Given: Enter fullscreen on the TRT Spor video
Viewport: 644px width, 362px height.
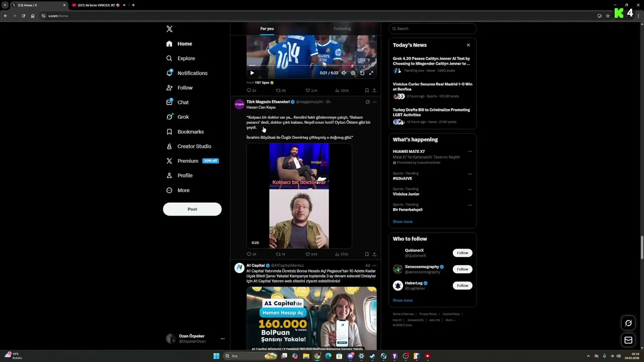Looking at the screenshot, I should (x=371, y=73).
